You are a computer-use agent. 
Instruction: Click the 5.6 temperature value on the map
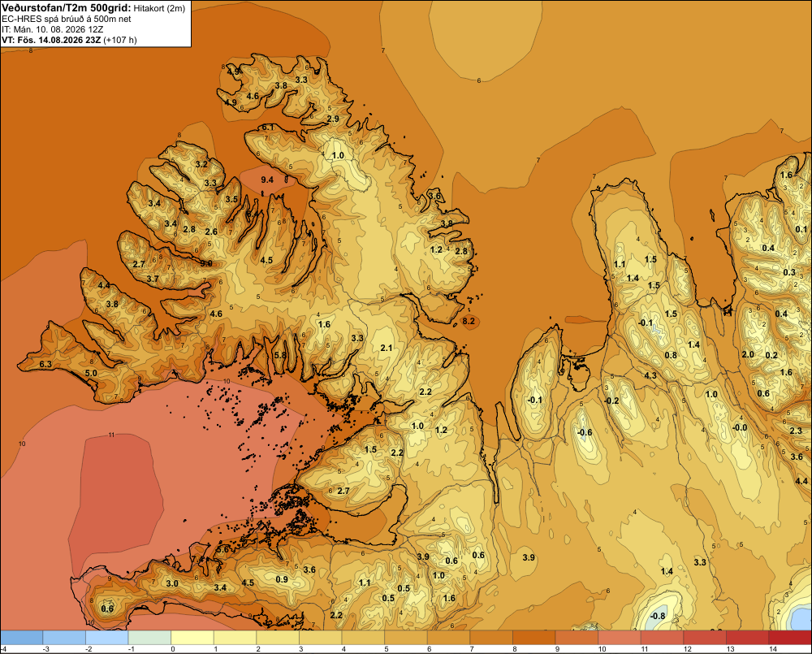[222, 549]
